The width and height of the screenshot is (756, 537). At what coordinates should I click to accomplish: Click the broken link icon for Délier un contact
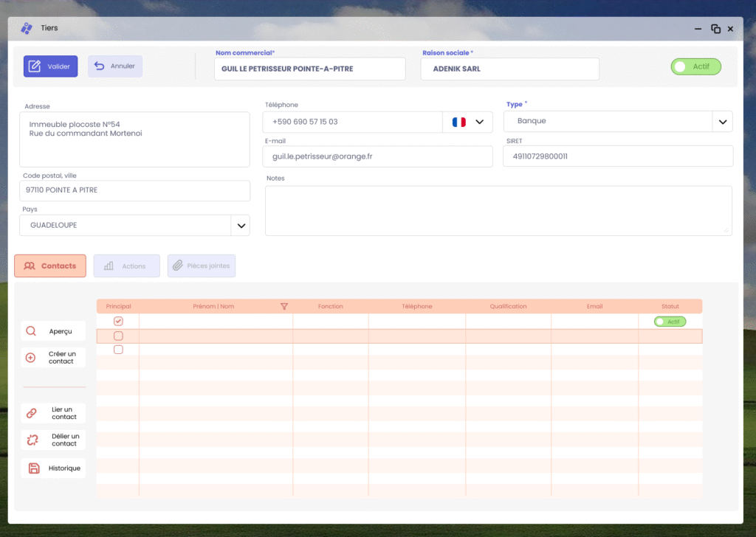(x=32, y=440)
